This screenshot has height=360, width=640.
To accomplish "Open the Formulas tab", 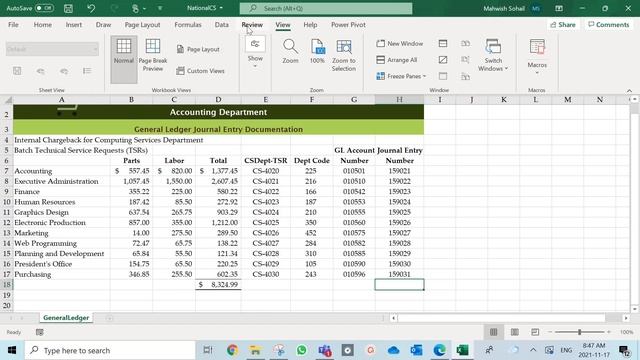I will point(188,25).
